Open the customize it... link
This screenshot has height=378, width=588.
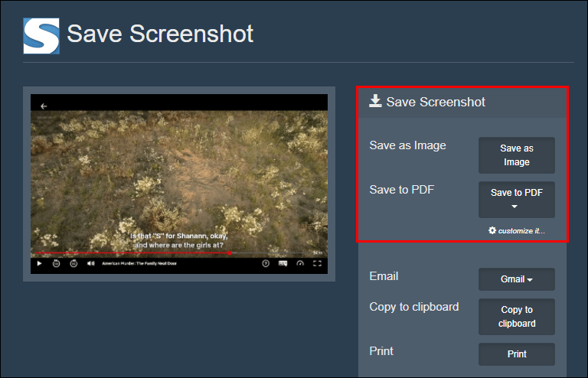pyautogui.click(x=521, y=231)
